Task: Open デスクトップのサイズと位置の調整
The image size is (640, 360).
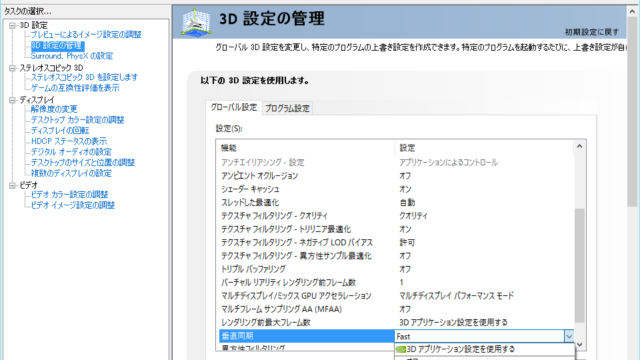Action: (x=83, y=162)
